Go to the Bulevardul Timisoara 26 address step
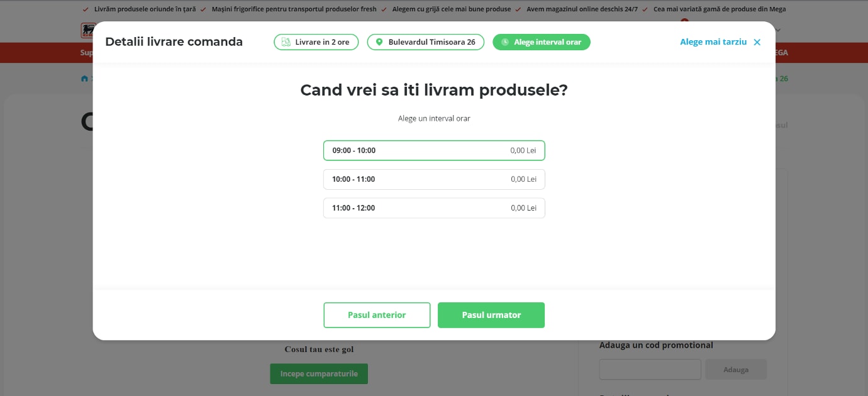Viewport: 868px width, 396px height. click(425, 42)
